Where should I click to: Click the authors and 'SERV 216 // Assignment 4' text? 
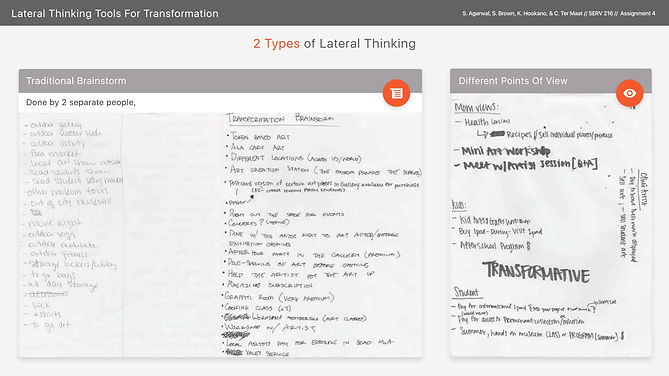coord(558,14)
